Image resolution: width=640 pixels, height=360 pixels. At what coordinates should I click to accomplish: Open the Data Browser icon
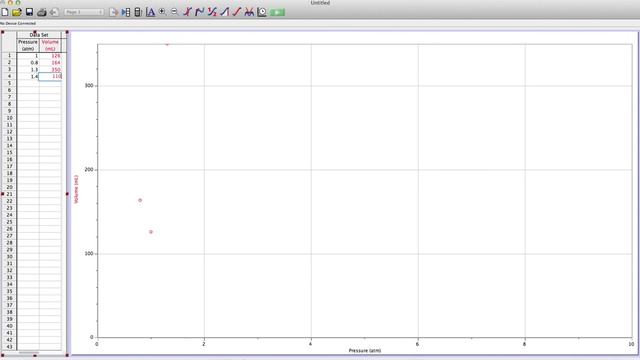126,12
